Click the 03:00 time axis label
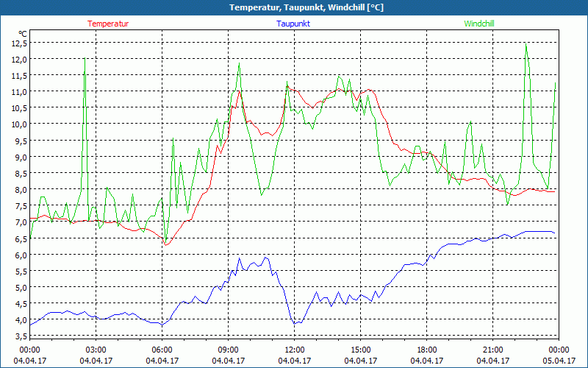The height and width of the screenshot is (368, 588). tap(96, 350)
